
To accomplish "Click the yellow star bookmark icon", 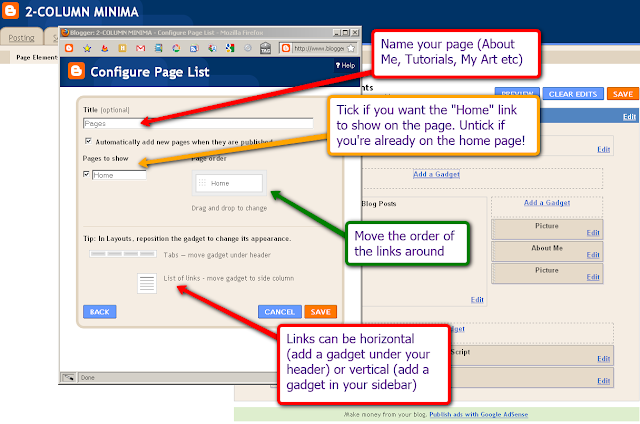I will click(x=87, y=48).
